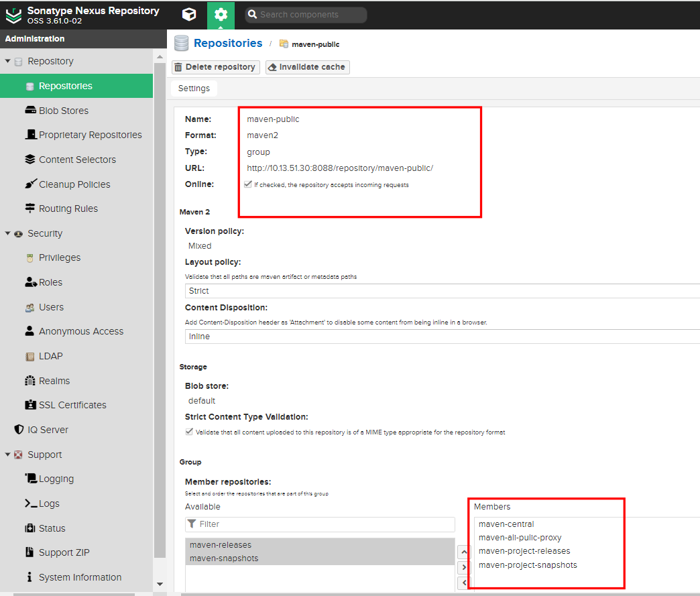Viewport: 700px width, 596px height.
Task: Open the Browse cube icon in header
Action: pyautogui.click(x=189, y=15)
